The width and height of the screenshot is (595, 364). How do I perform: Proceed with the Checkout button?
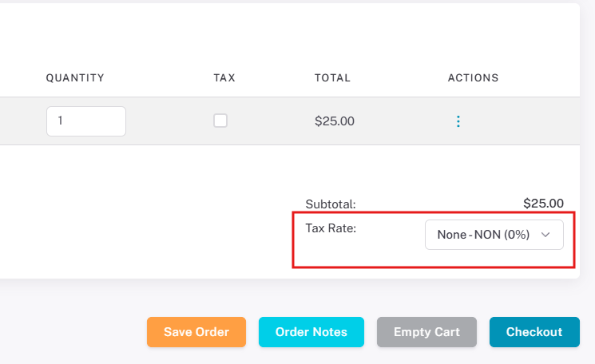coord(534,332)
